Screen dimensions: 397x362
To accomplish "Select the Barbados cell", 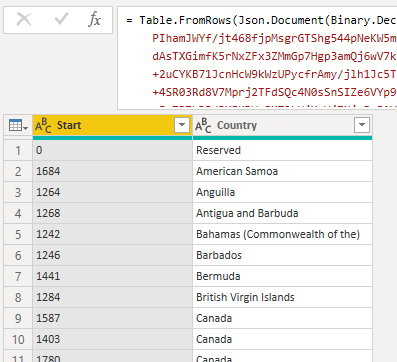I will coord(282,255).
